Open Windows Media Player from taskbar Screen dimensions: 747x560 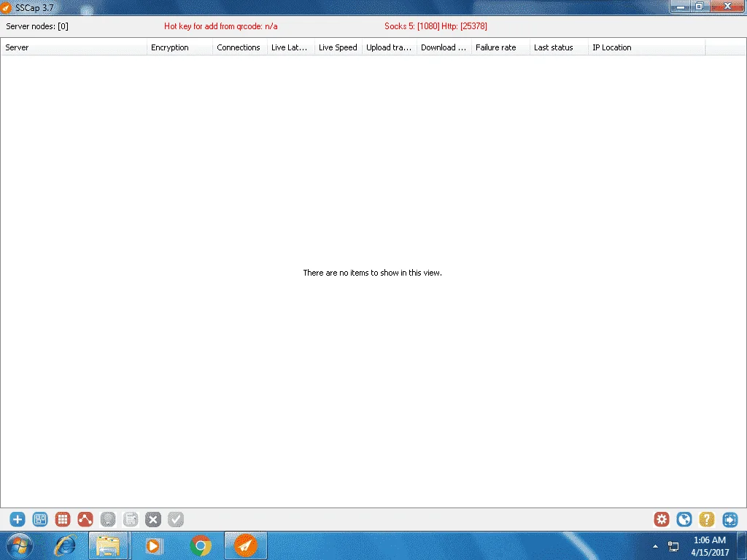tap(153, 545)
